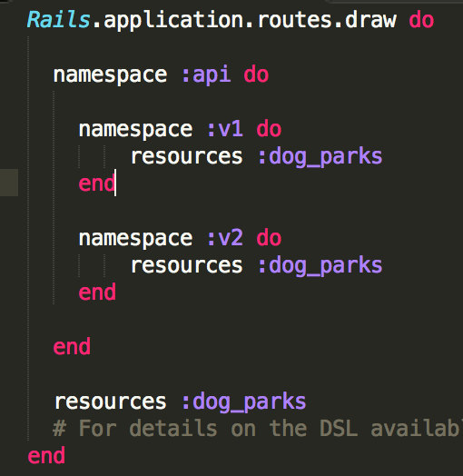
Task: Click the final end keyword of file
Action: pyautogui.click(x=46, y=456)
